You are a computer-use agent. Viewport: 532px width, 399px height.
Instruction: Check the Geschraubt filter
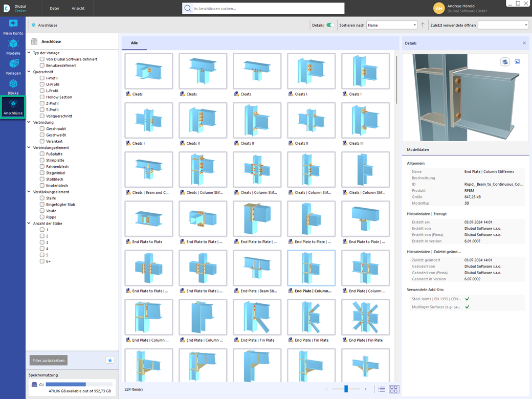[x=42, y=128]
